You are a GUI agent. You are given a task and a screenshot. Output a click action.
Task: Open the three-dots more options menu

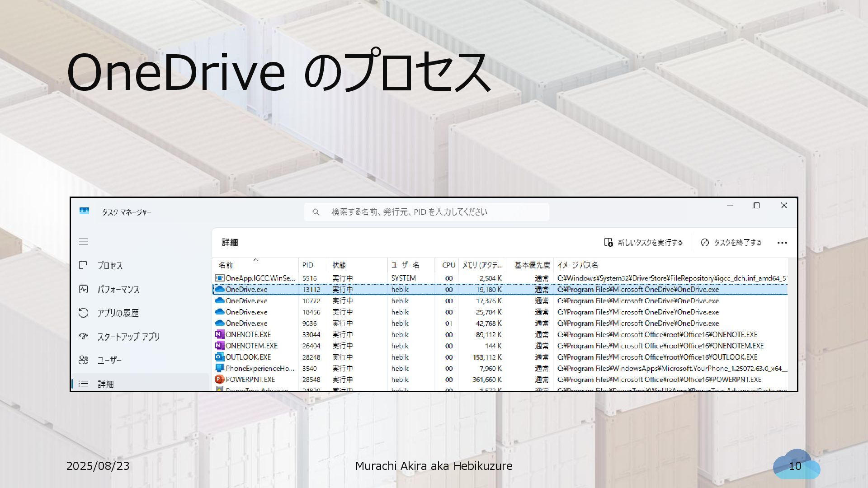[782, 243]
